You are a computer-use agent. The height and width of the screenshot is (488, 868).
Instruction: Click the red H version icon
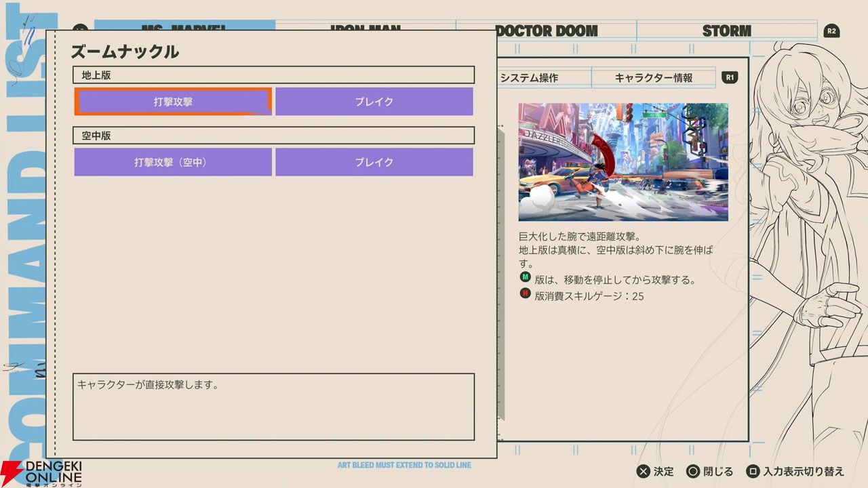pyautogui.click(x=525, y=293)
